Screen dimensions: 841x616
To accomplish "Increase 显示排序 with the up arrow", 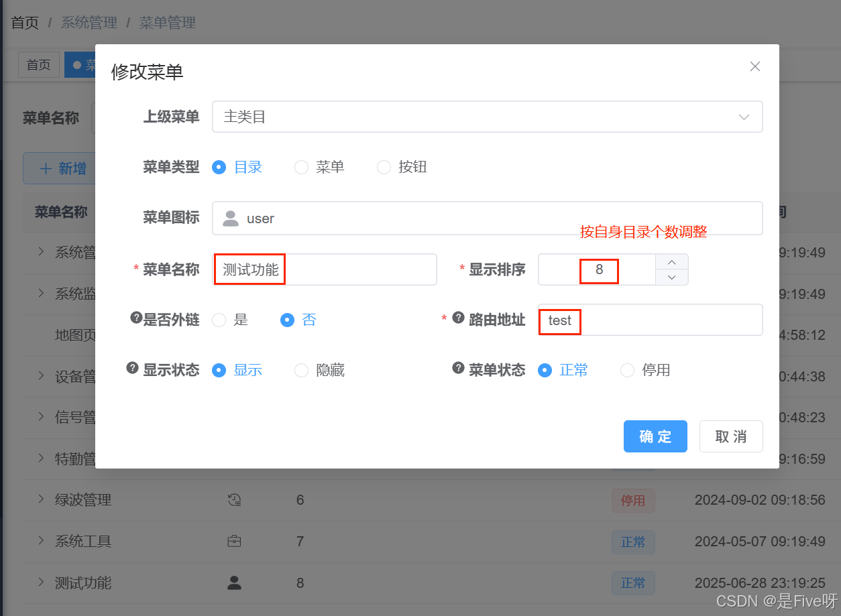I will point(672,261).
